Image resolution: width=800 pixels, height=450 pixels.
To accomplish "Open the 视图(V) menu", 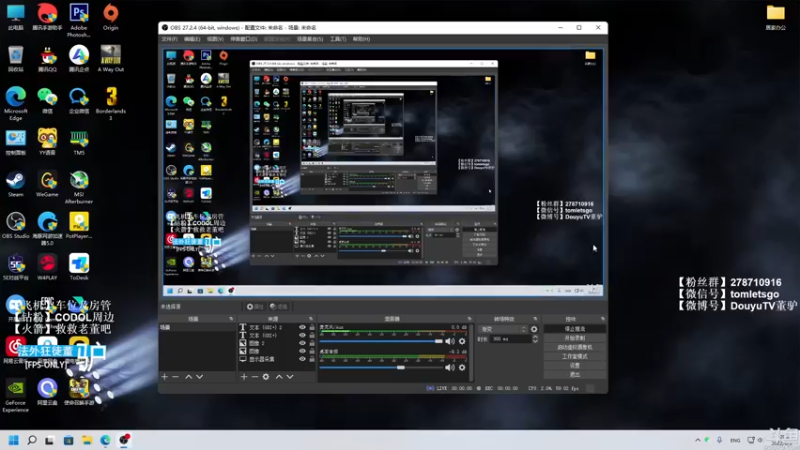I will [215, 39].
